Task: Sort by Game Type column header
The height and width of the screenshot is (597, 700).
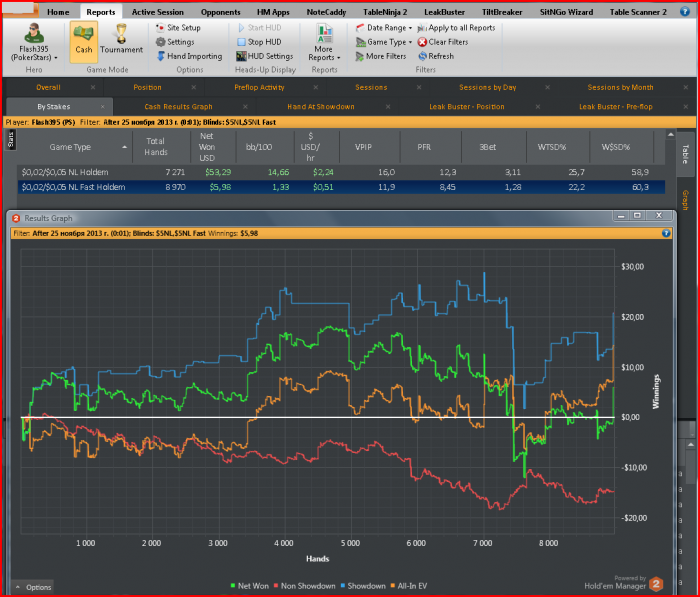Action: tap(75, 147)
